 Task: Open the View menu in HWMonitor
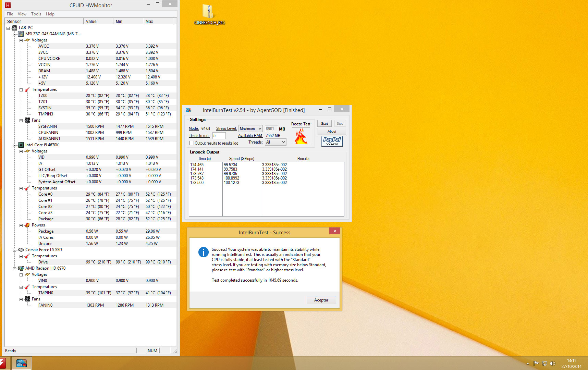[x=22, y=14]
